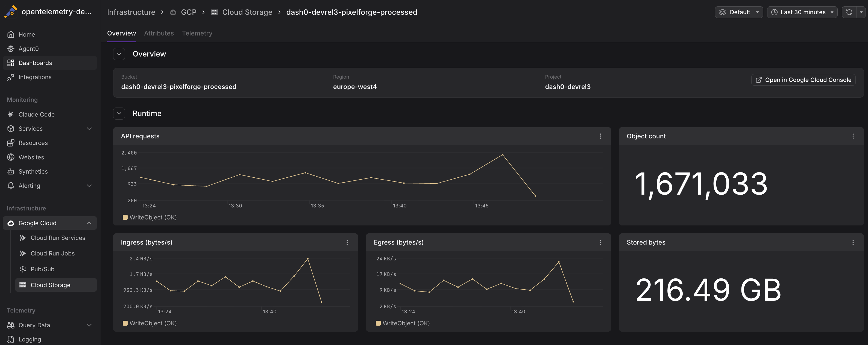Click the Cloud Run Jobs icon
The image size is (868, 345).
23,254
